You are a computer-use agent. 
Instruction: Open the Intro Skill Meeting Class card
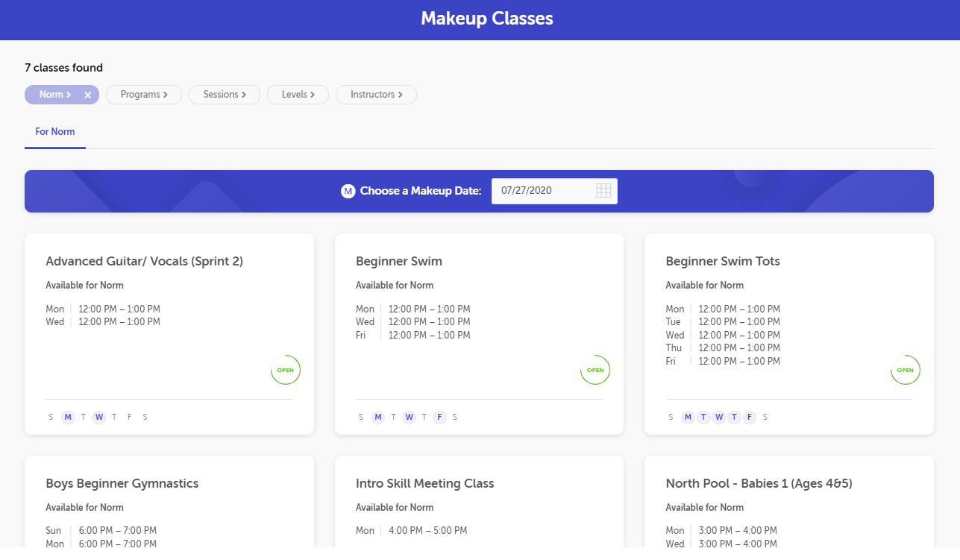click(425, 484)
